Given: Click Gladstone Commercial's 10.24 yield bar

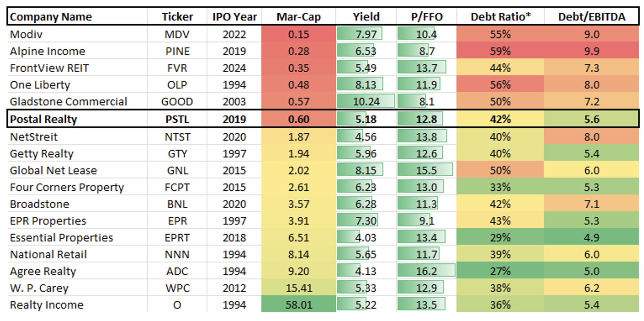Looking at the screenshot, I should [366, 102].
